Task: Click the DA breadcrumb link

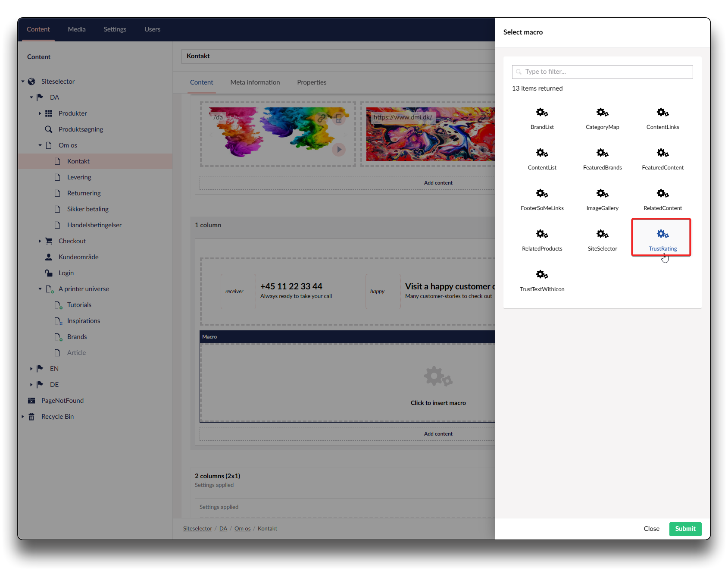Action: 223,529
